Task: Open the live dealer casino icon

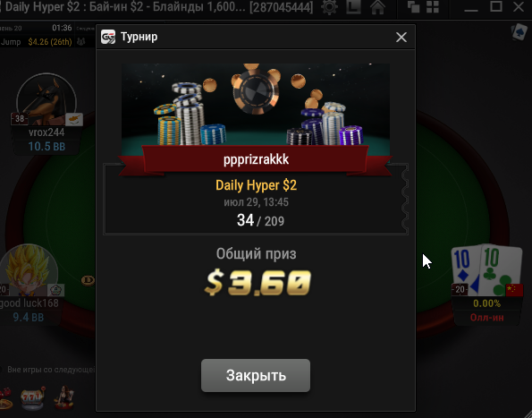Action: tap(64, 397)
